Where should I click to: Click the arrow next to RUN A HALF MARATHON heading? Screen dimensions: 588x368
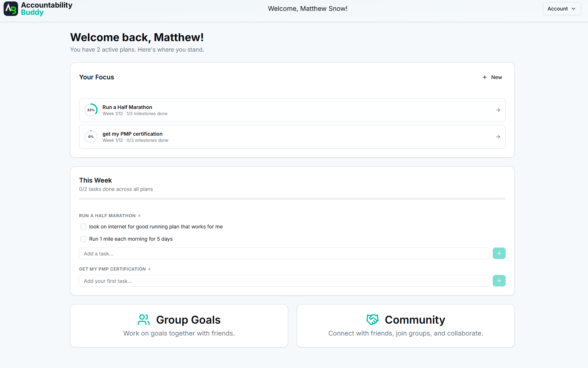pyautogui.click(x=139, y=215)
